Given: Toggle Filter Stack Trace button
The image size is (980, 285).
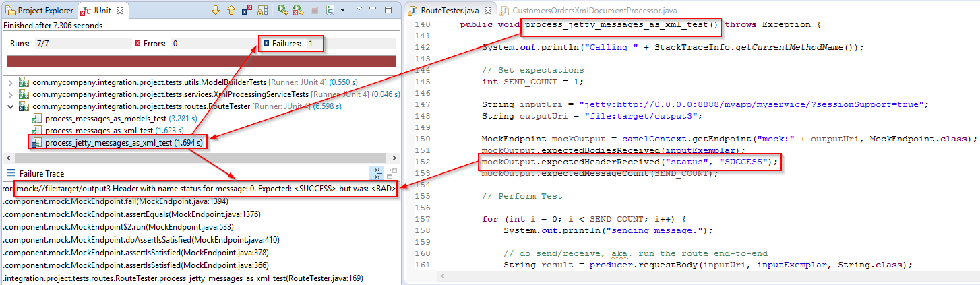Looking at the screenshot, I should click(x=378, y=173).
